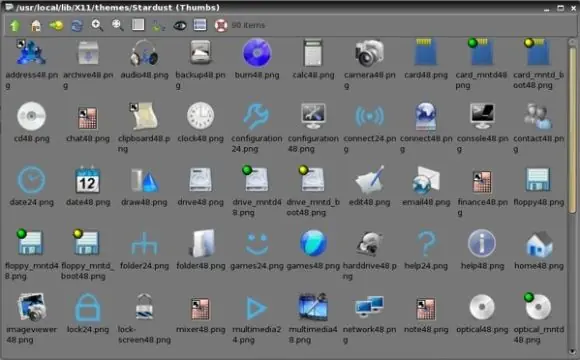Select the multimedia24.png play icon

point(257,308)
